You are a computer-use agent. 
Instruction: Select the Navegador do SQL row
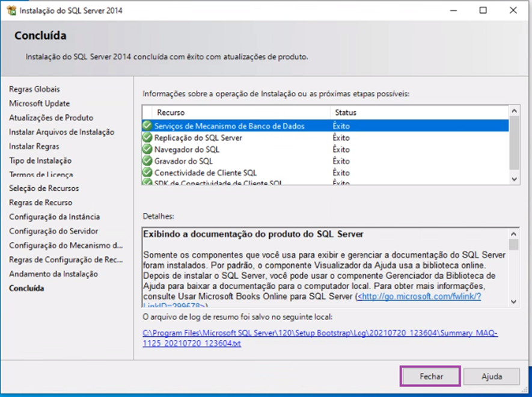pos(325,149)
